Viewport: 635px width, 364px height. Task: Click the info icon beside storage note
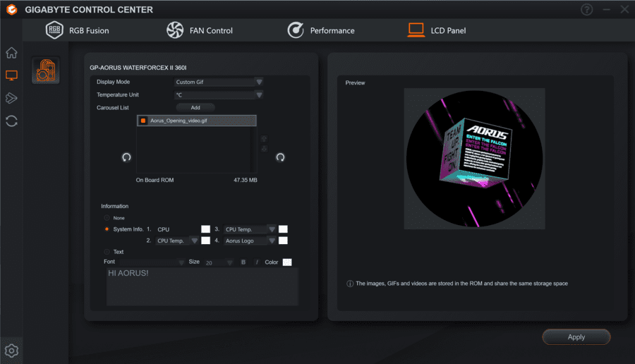[x=350, y=284]
